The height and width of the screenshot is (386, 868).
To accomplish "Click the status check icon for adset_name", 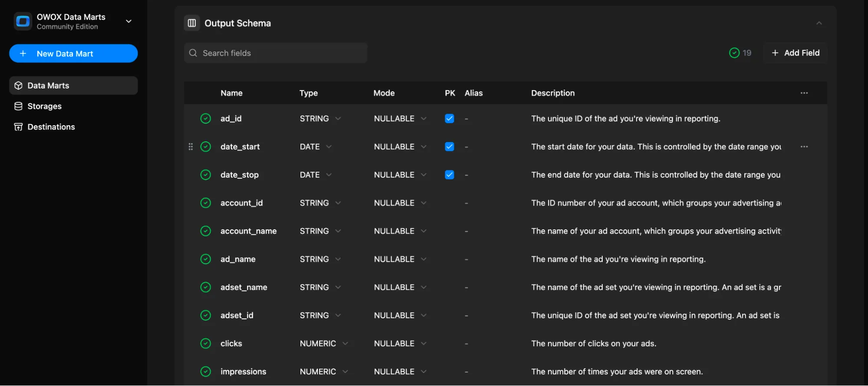I will (x=206, y=287).
